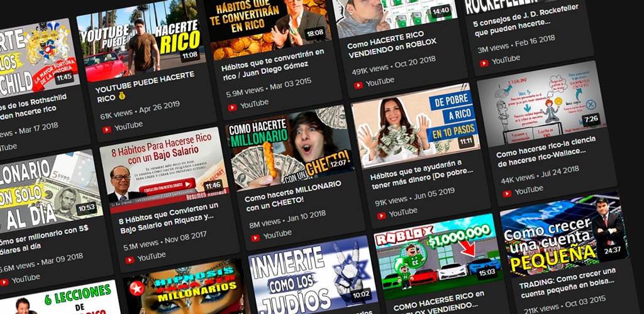Click YouTube icon below 'Jun 05 2019' date
Viewport: 644px width, 314px height.
[382, 215]
